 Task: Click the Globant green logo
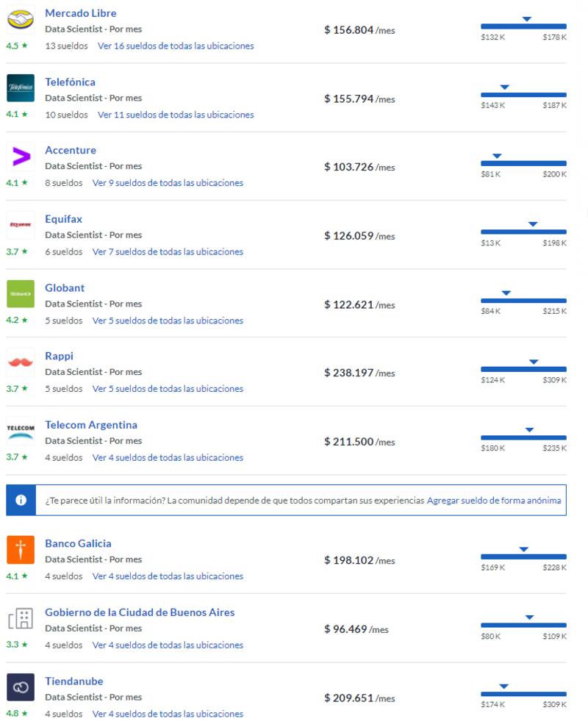tap(20, 294)
